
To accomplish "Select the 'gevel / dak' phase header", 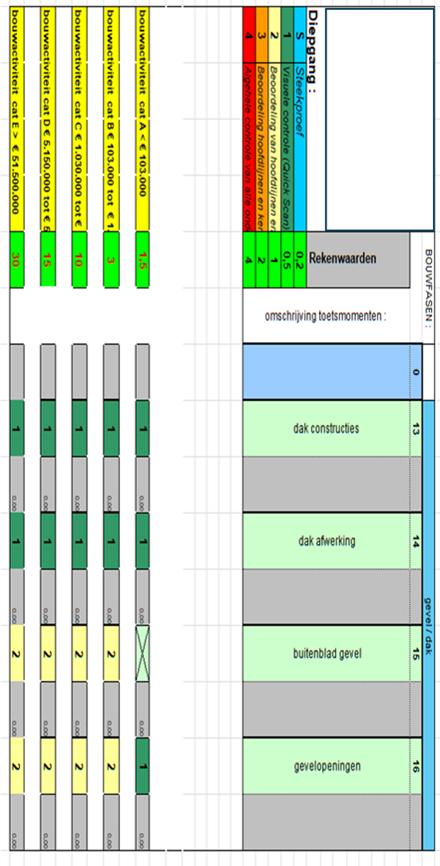I will 428,624.
